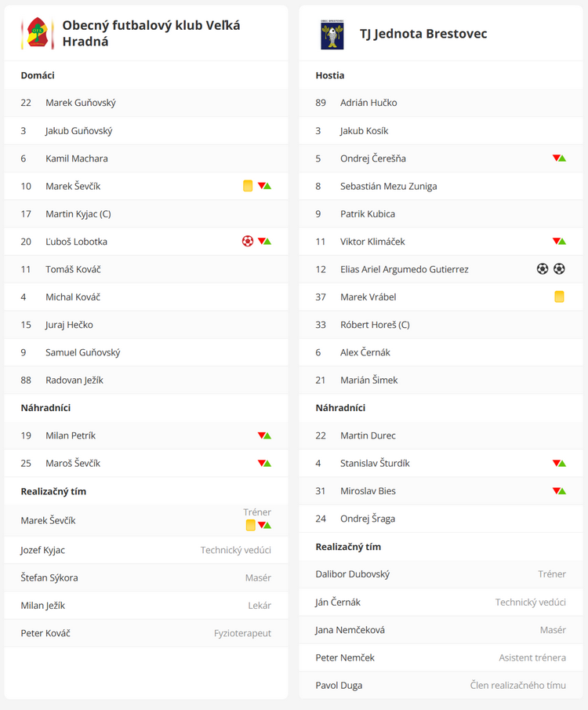Screen dimensions: 588x710
Task: Click the TJ Jednota Brestovec club crest
Action: 332,34
